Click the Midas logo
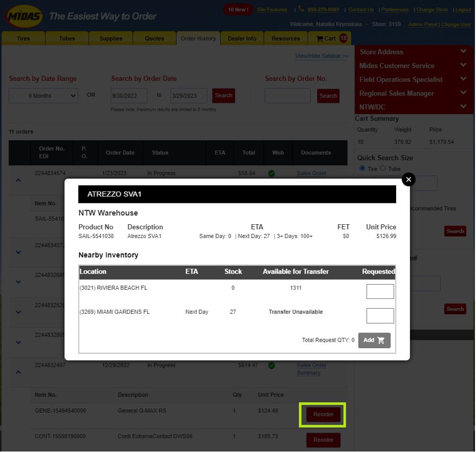Image resolution: width=476 pixels, height=452 pixels. [x=24, y=16]
